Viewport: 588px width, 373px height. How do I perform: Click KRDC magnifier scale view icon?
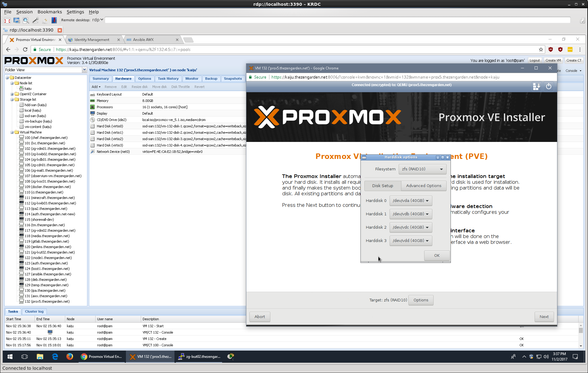26,20
